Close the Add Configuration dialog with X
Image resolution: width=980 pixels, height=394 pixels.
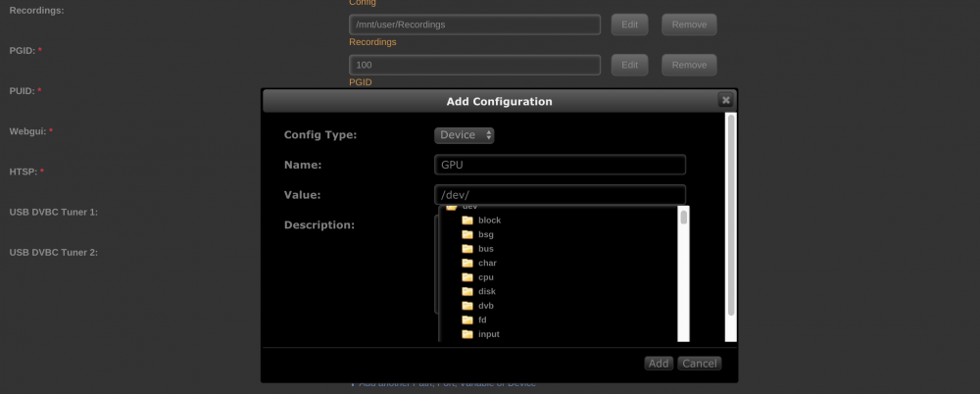coord(725,100)
